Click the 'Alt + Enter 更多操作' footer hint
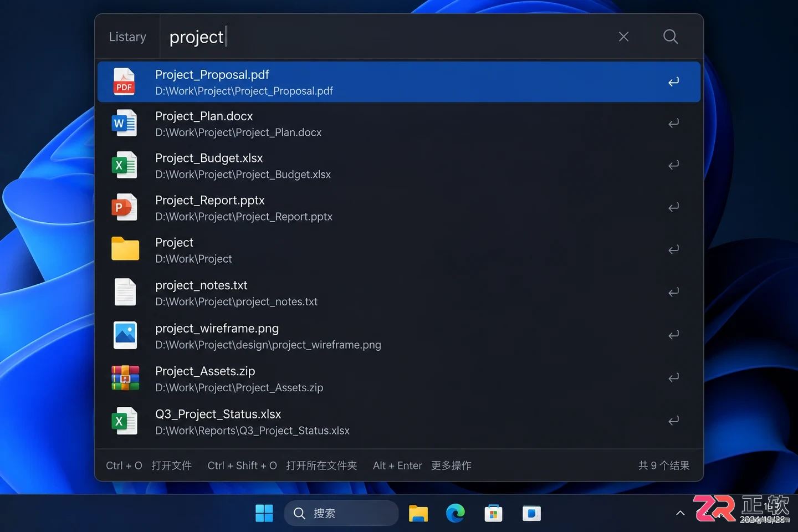This screenshot has height=532, width=798. coord(422,465)
